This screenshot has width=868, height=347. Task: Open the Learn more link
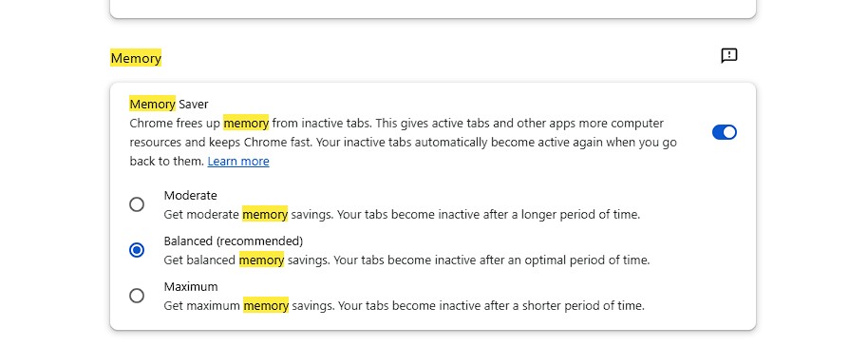tap(238, 162)
